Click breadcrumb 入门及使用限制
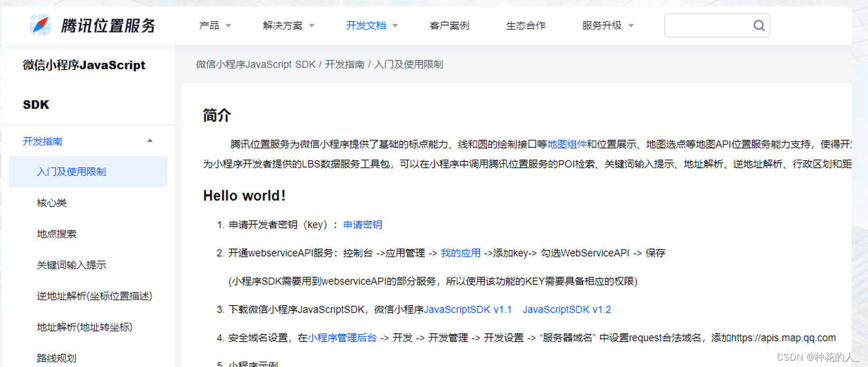 click(409, 64)
